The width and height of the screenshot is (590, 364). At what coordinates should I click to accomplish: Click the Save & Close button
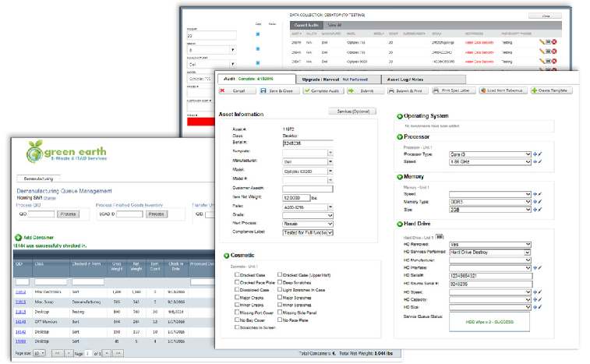click(280, 90)
